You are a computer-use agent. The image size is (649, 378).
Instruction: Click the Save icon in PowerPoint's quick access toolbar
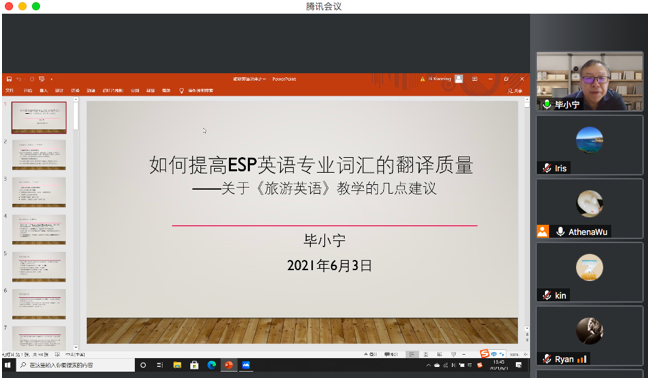[9, 79]
